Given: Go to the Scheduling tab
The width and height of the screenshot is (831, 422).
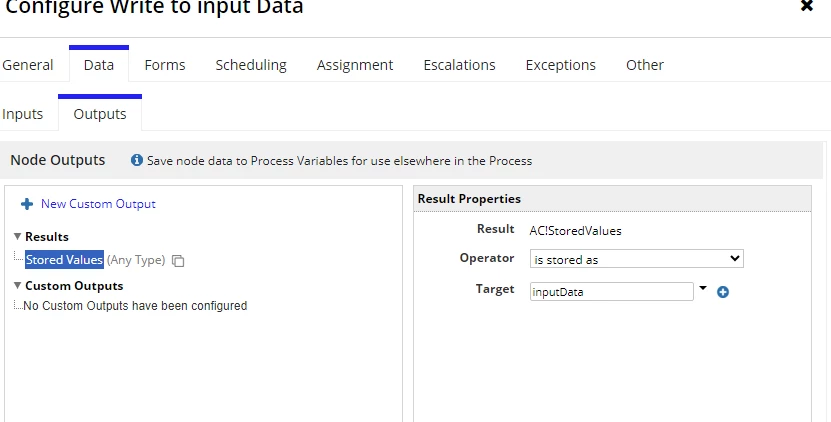Looking at the screenshot, I should pyautogui.click(x=251, y=65).
